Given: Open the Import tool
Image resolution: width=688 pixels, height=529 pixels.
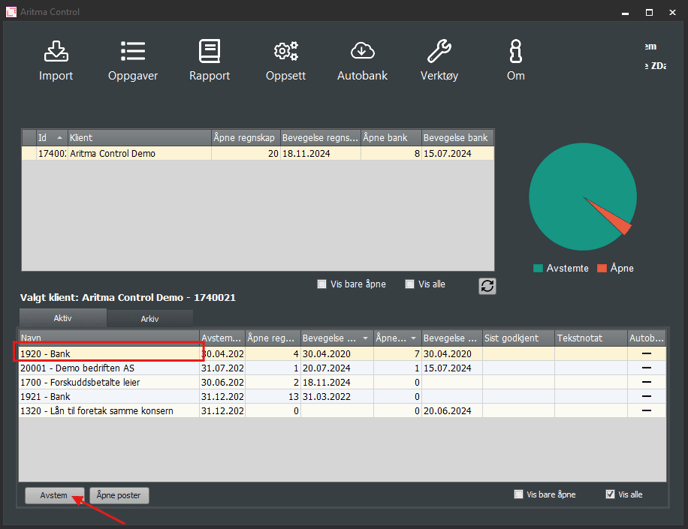Looking at the screenshot, I should point(56,60).
